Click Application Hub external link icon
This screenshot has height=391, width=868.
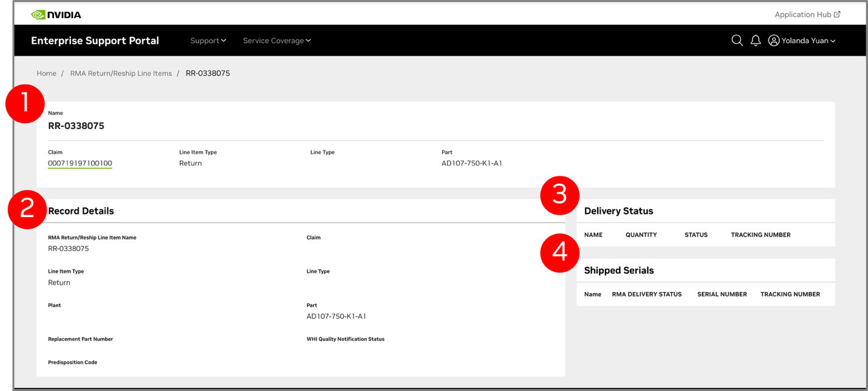coord(837,14)
